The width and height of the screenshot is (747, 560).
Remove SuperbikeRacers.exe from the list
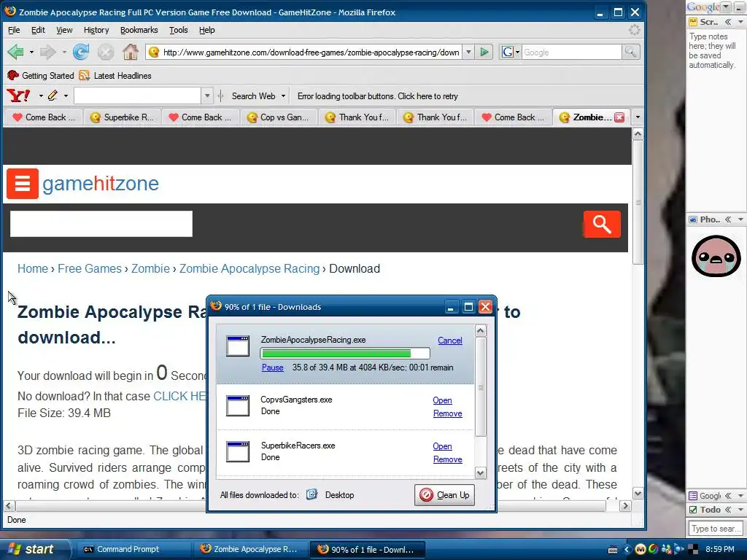(x=447, y=459)
